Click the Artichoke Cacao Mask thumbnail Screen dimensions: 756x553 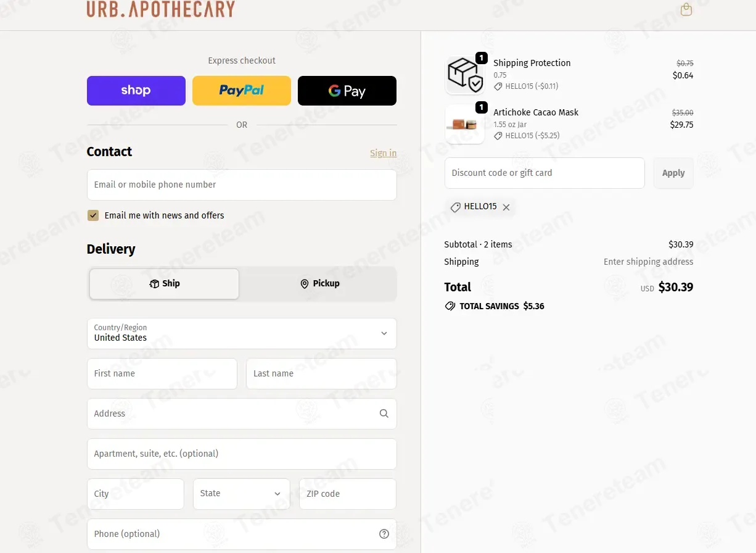[x=465, y=124]
